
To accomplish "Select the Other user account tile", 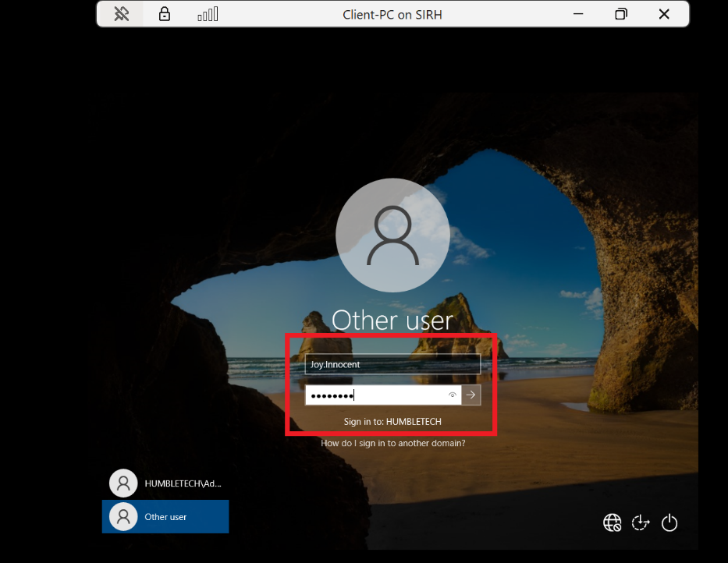I will coord(165,516).
